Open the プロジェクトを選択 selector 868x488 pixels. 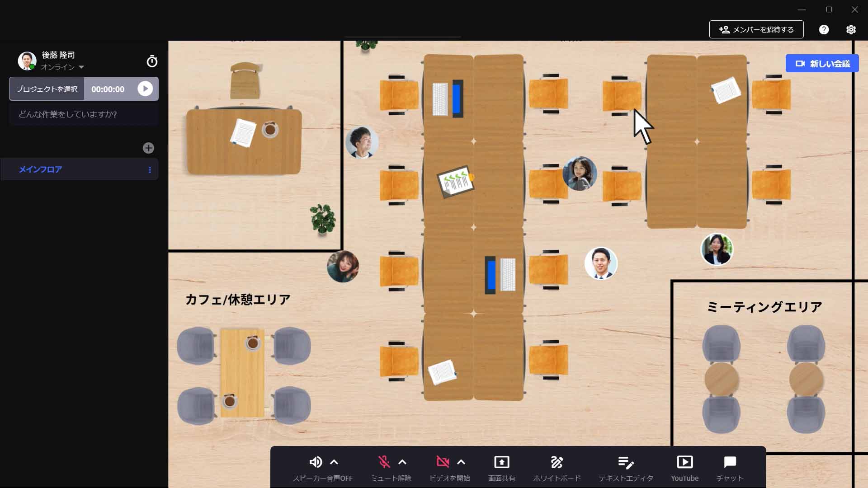pyautogui.click(x=47, y=89)
